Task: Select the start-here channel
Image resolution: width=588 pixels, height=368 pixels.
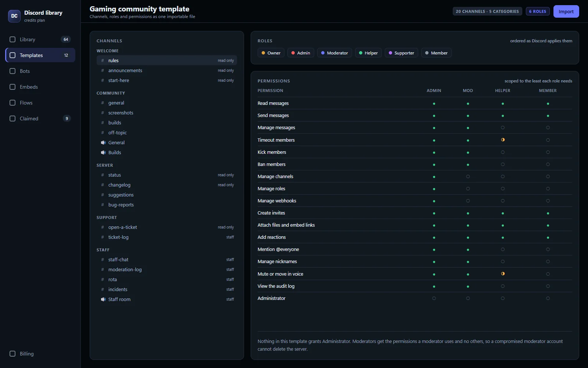Action: click(x=167, y=80)
